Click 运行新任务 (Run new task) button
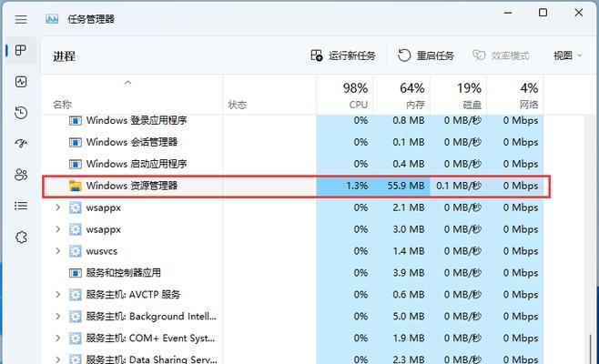 point(343,56)
